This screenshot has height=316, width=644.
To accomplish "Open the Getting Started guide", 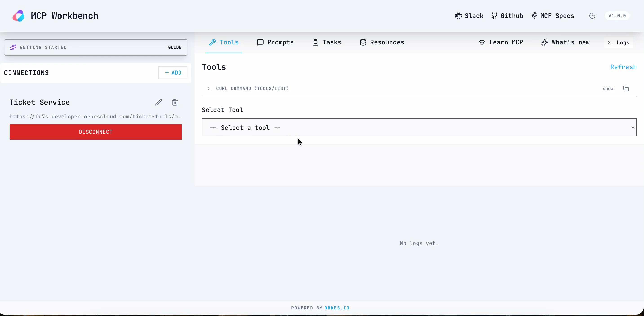I will pyautogui.click(x=175, y=47).
